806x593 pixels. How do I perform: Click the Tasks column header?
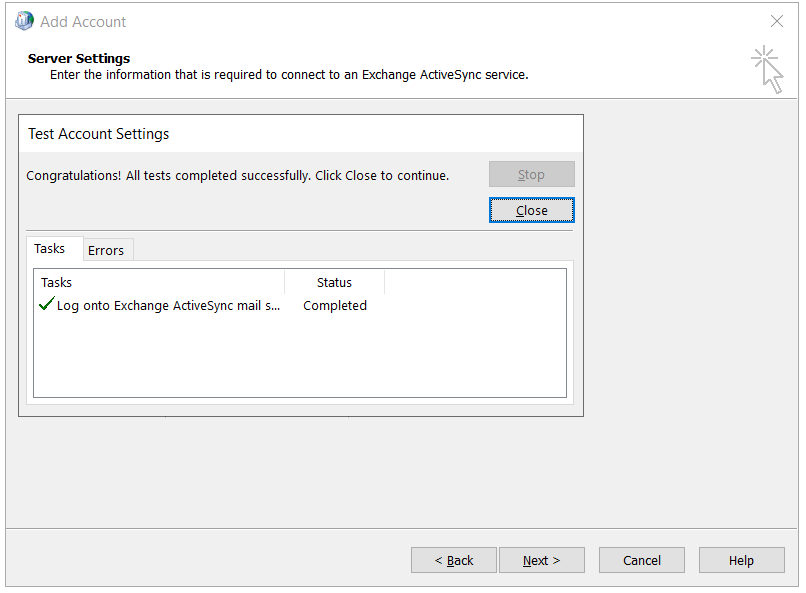159,283
